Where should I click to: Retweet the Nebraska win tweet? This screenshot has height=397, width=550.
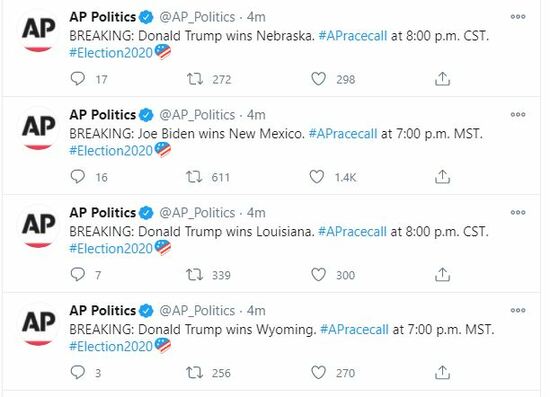click(195, 79)
